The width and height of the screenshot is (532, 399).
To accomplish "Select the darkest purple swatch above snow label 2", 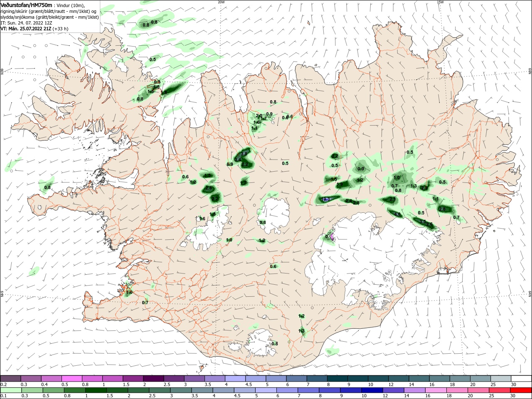I will point(153,379).
